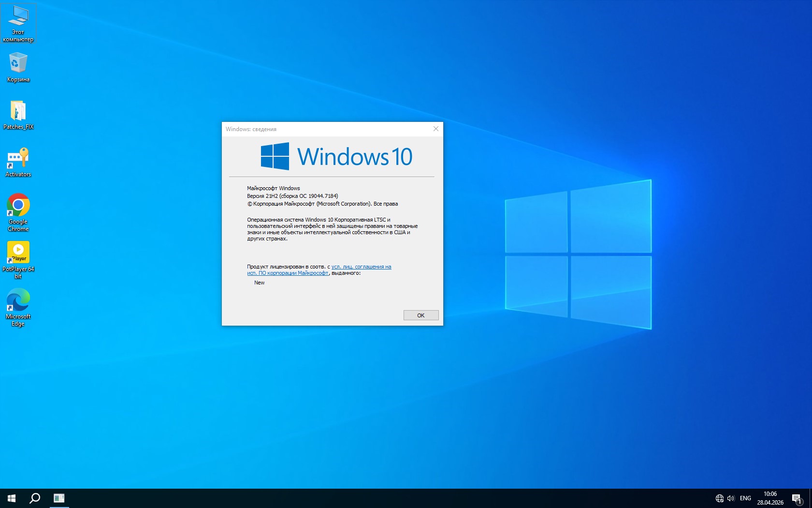Select the Patches_FIX folder icon

pos(18,115)
